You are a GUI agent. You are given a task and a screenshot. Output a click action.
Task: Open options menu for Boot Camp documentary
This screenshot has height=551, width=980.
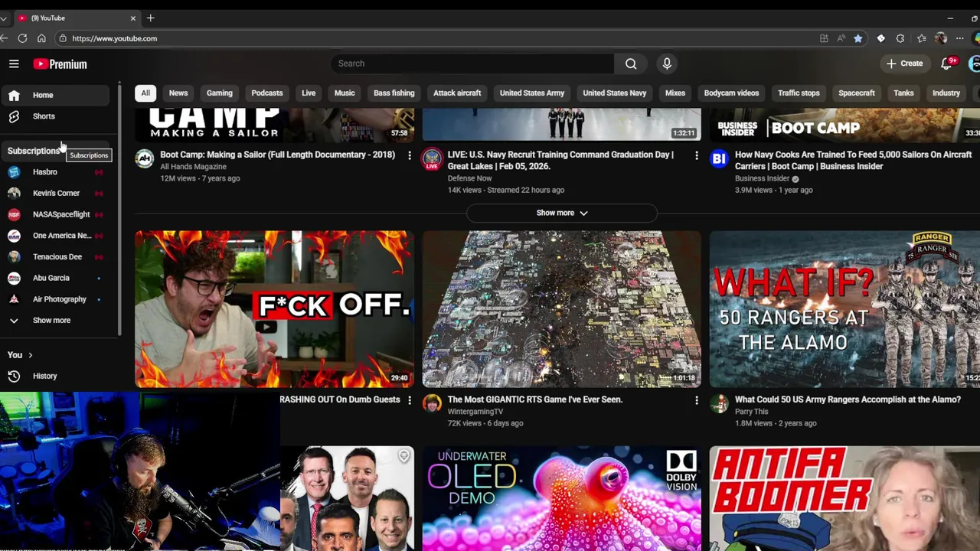[x=410, y=155]
